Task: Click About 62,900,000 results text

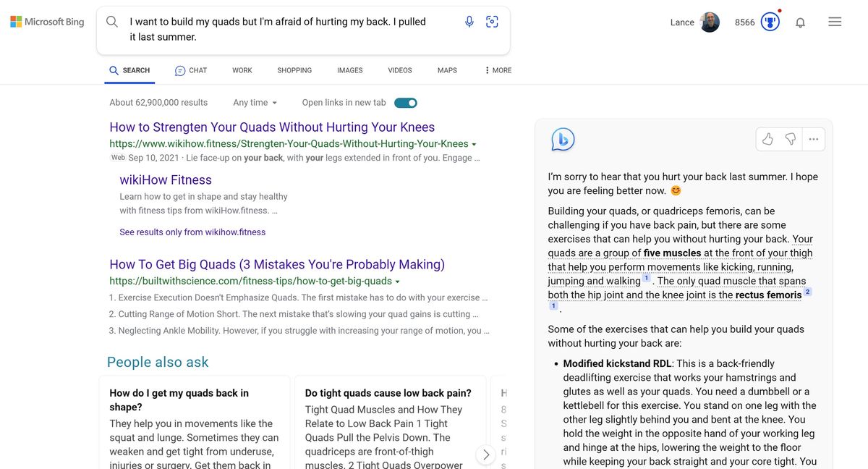Action: click(x=158, y=103)
